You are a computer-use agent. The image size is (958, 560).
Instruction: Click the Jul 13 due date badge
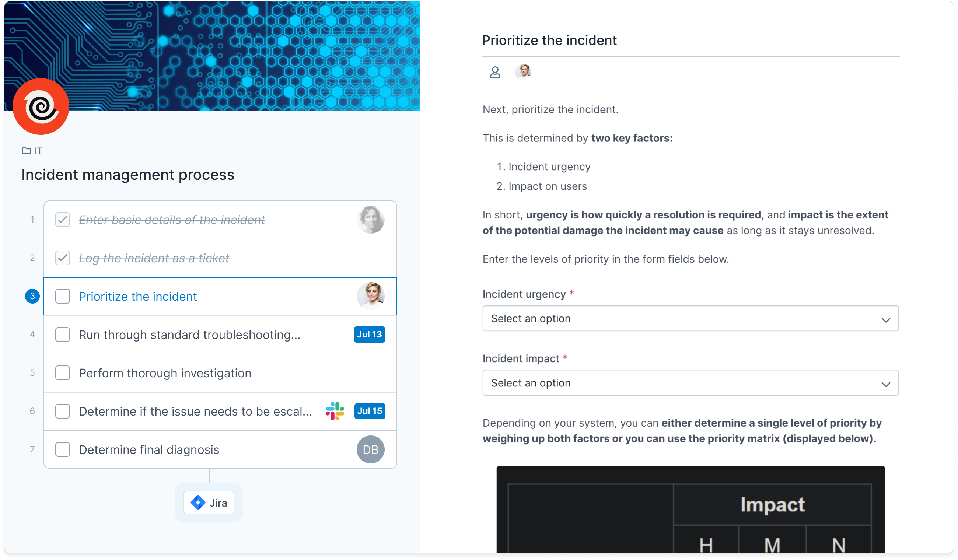coord(370,335)
